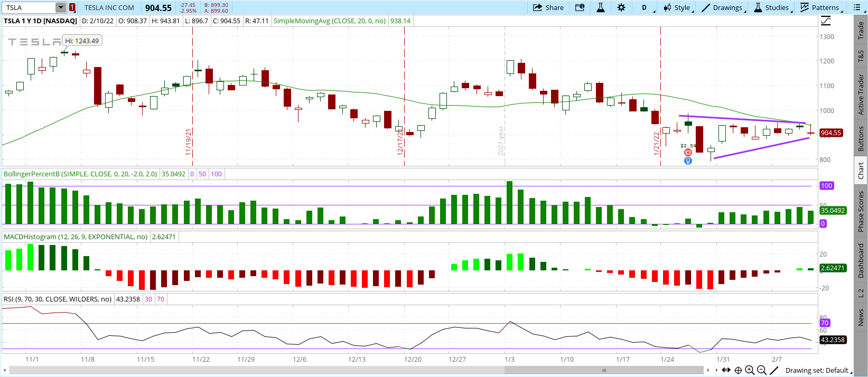Open chart settings gear icon

(621, 7)
